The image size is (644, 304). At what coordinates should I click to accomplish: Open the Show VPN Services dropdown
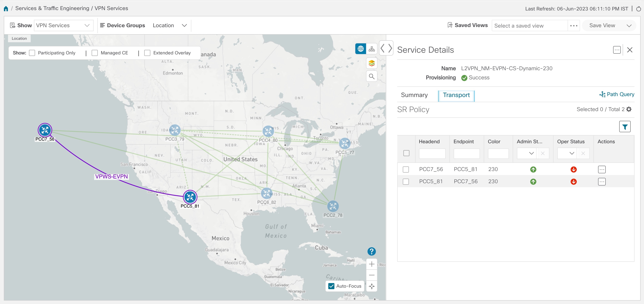(63, 25)
